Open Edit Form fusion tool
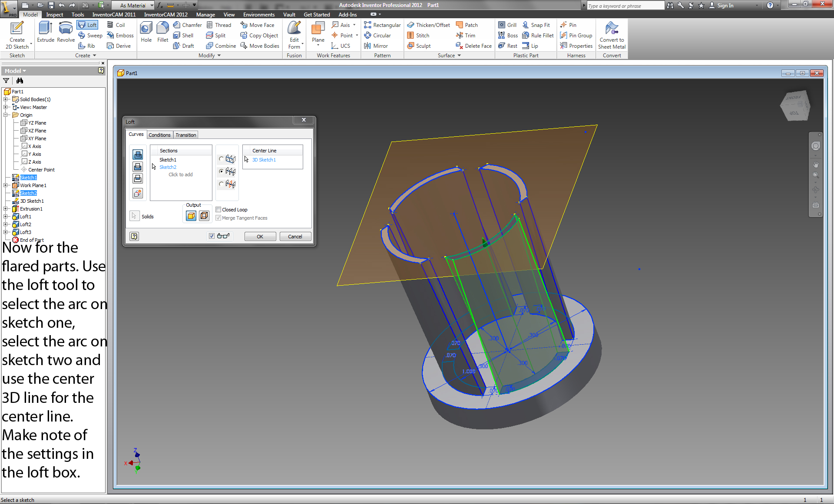The width and height of the screenshot is (834, 504). pyautogui.click(x=294, y=35)
